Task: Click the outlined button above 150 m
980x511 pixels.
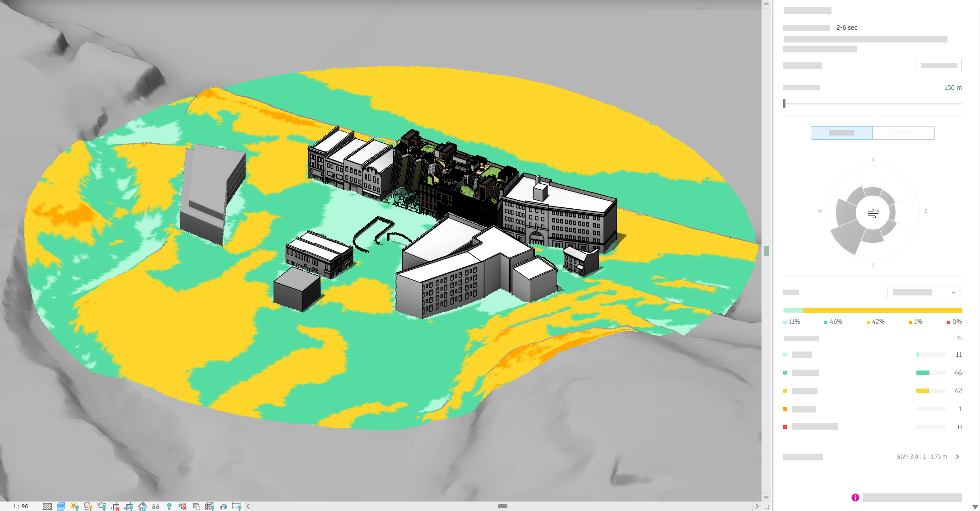Action: tap(939, 66)
